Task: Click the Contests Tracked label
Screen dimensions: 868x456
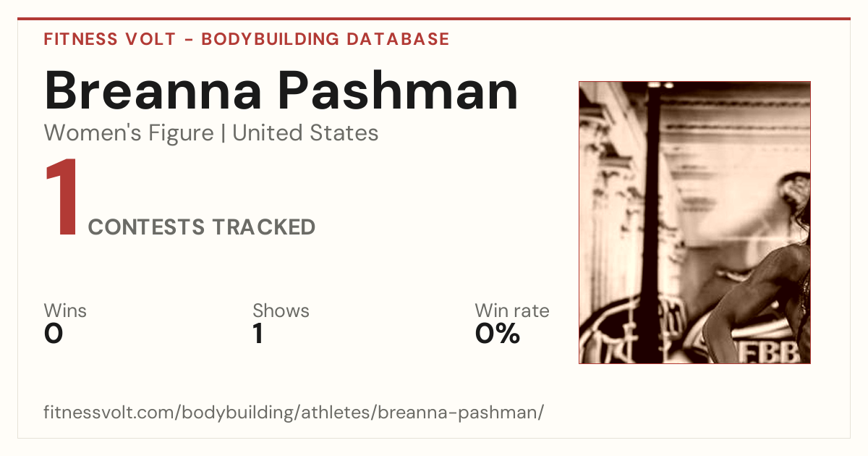Action: click(202, 227)
